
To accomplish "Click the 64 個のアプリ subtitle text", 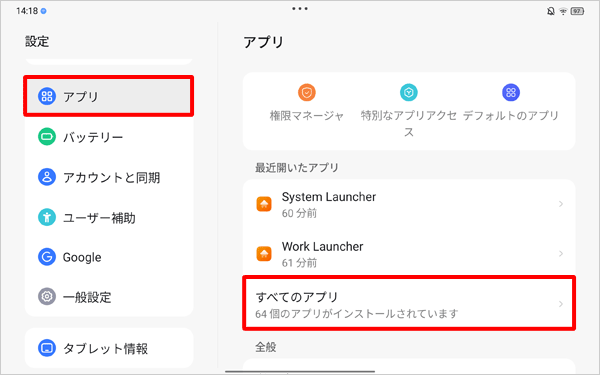I will pos(357,314).
